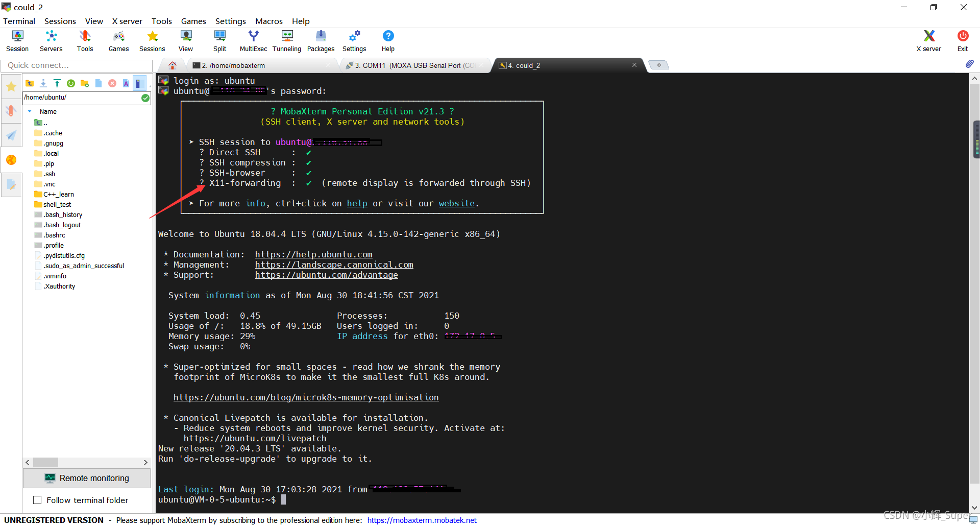
Task: Toggle Follow terminal folder checkbox
Action: [37, 500]
